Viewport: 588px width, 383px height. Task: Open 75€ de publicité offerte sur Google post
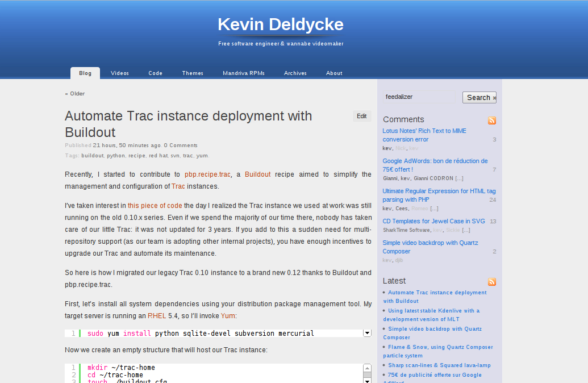point(432,377)
